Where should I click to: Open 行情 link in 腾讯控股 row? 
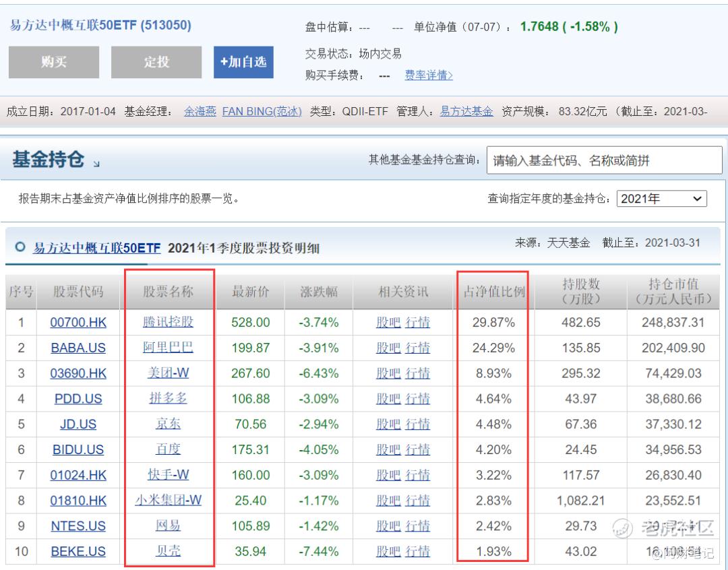pos(417,322)
